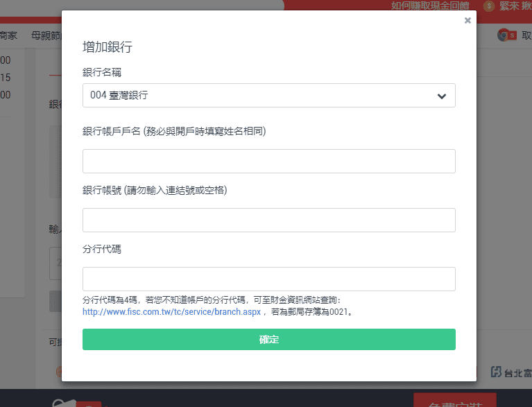The width and height of the screenshot is (532, 407).
Task: Click the 銀行帳戶戶名 input field
Action: tap(268, 161)
